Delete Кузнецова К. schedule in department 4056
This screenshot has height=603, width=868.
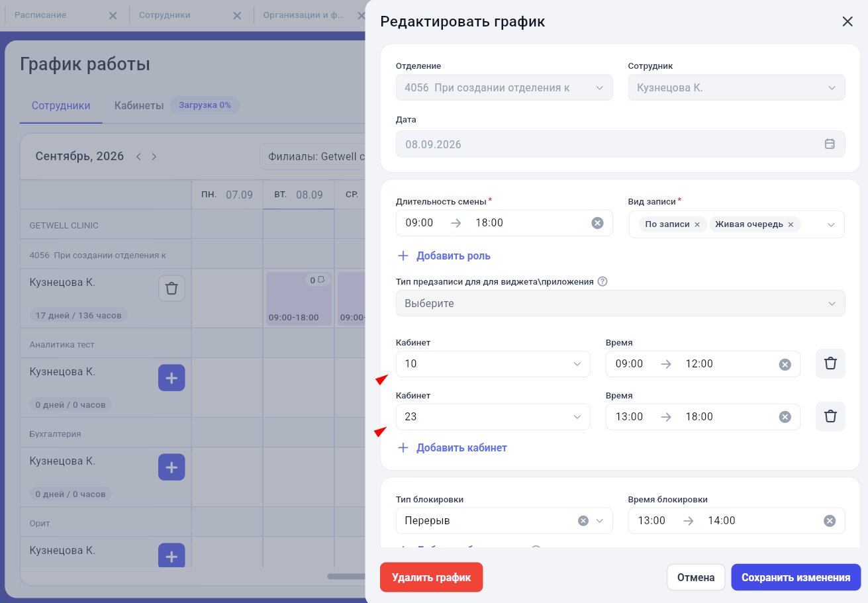(x=171, y=289)
